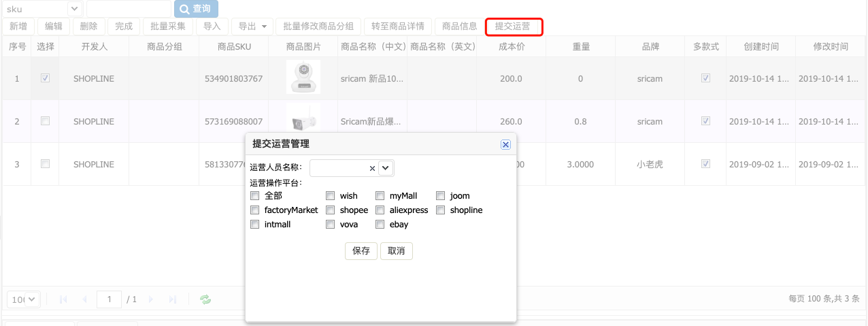Check the shopee platform checkbox
Viewport: 868px width, 326px height.
coord(330,210)
